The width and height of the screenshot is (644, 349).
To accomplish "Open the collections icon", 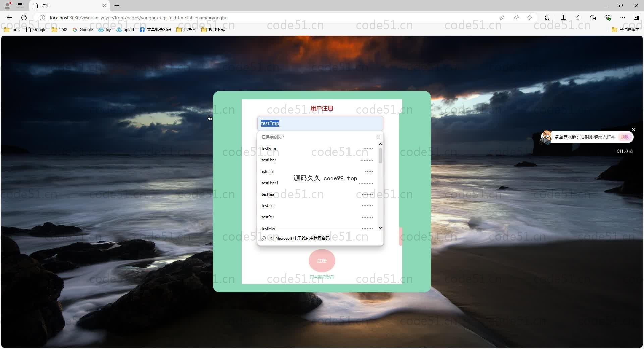I will 593,18.
